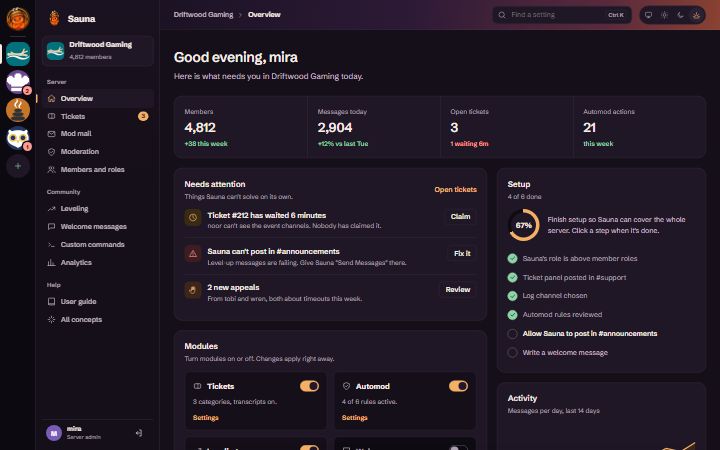The width and height of the screenshot is (720, 450).
Task: Click the Members 4,812 stat card
Action: click(241, 127)
